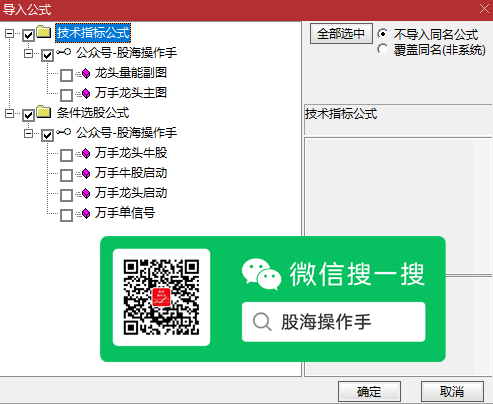Image resolution: width=493 pixels, height=404 pixels.
Task: Select the 技术指标公式 tree label
Action: 93,33
